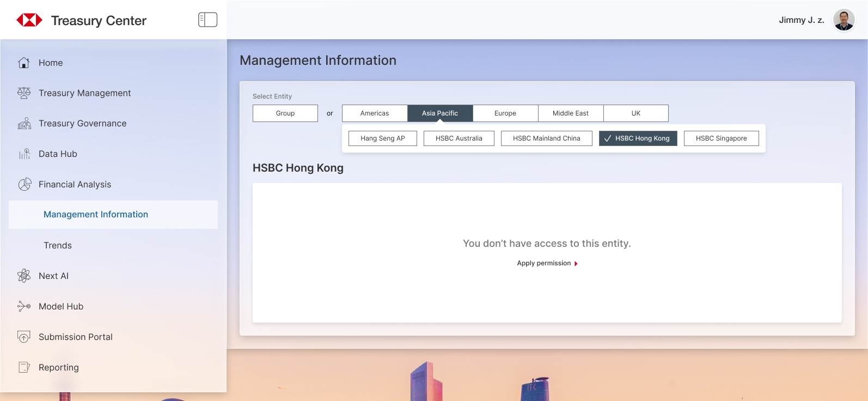868x401 pixels.
Task: Expand the Americas region entities
Action: [x=375, y=113]
